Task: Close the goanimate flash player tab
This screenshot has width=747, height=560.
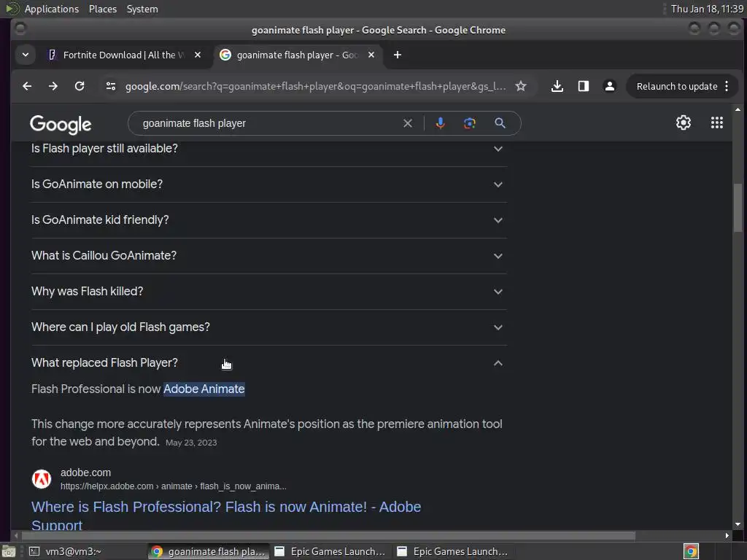Action: point(371,55)
